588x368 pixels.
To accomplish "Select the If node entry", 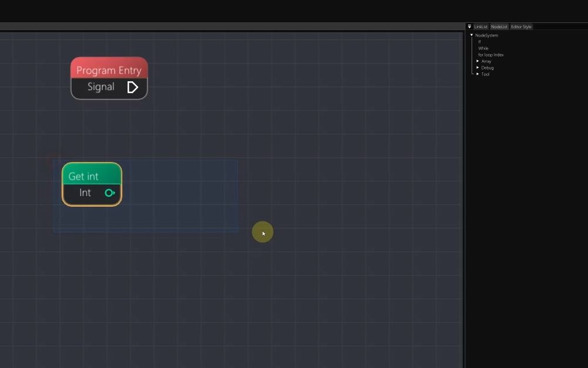I will click(479, 42).
